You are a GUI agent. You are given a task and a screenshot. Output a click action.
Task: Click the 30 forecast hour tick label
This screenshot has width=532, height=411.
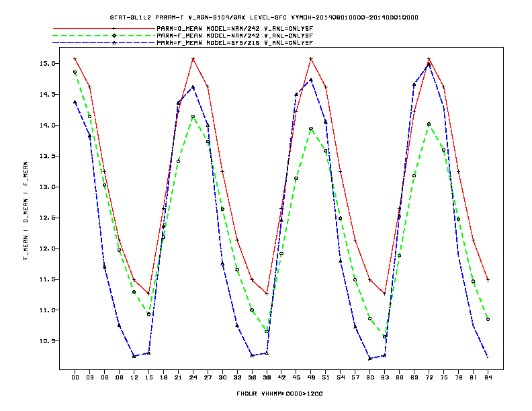(222, 377)
